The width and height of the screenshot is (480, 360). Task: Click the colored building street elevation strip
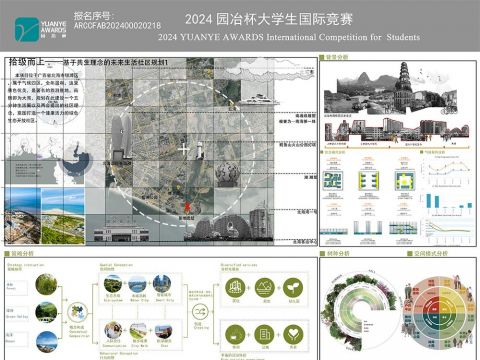(397, 131)
